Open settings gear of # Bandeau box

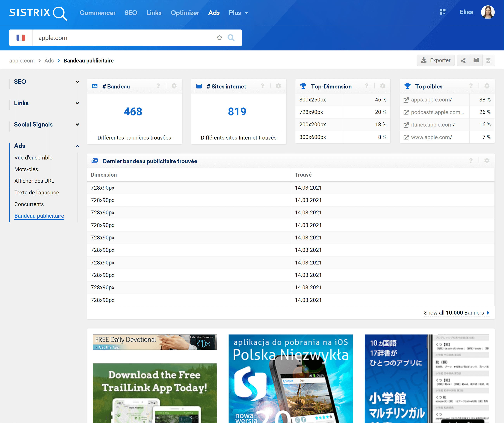pyautogui.click(x=174, y=86)
